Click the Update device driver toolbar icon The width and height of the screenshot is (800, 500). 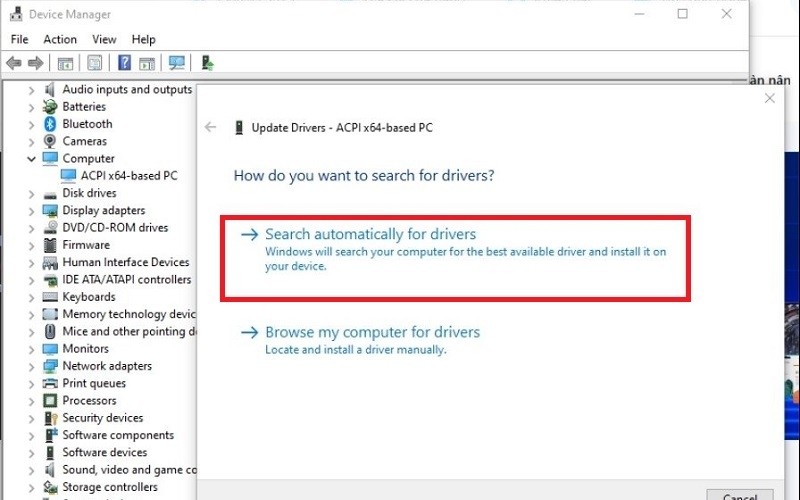coord(207,63)
